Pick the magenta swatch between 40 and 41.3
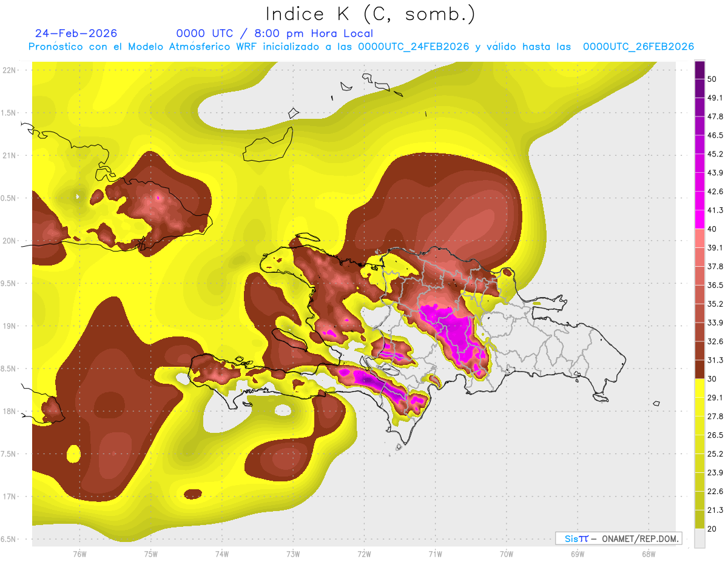Screen dimensions: 728x562 (x=699, y=219)
